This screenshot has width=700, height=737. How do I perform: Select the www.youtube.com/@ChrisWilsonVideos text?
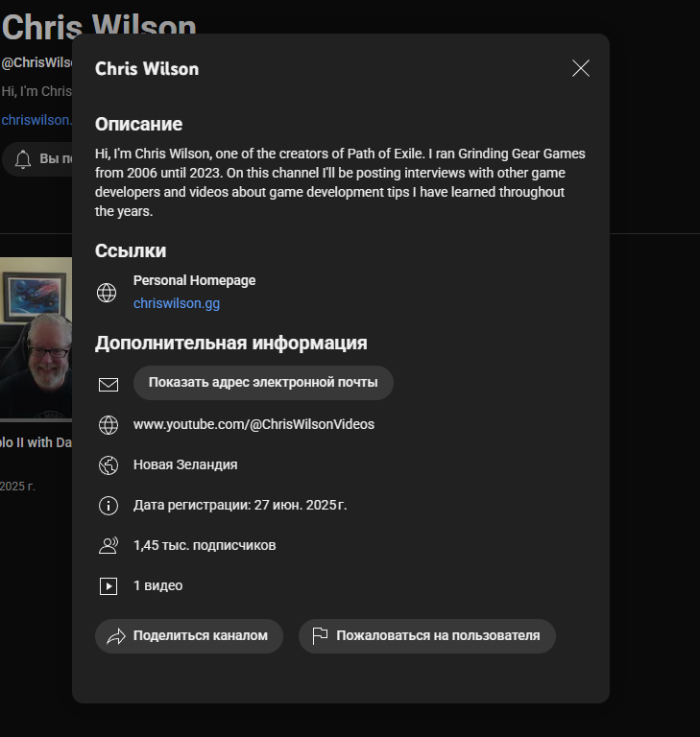click(x=253, y=424)
